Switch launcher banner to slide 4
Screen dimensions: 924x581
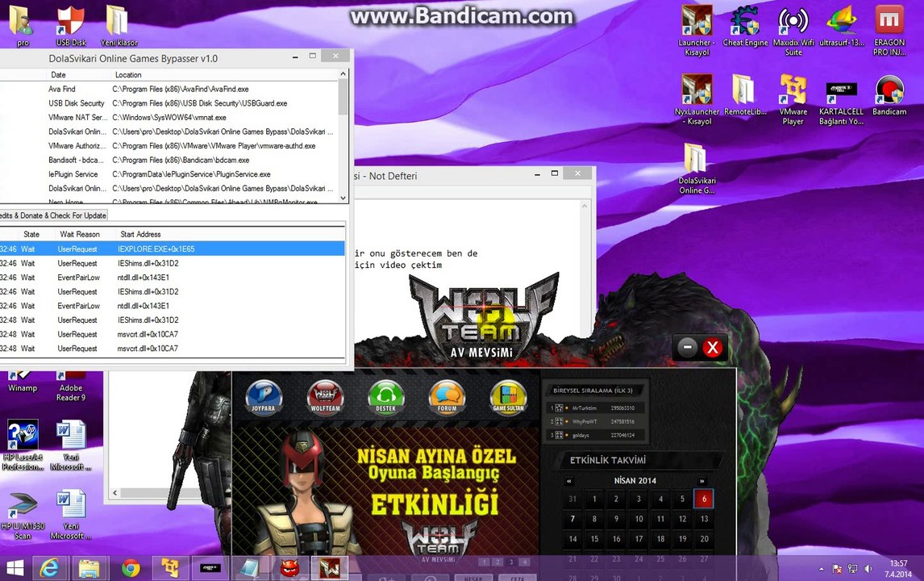[524, 562]
